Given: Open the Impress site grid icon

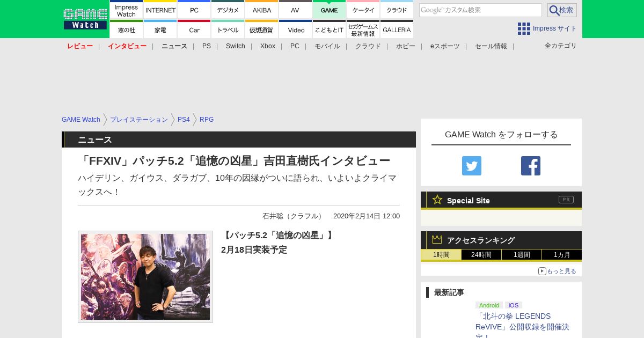Looking at the screenshot, I should point(524,28).
